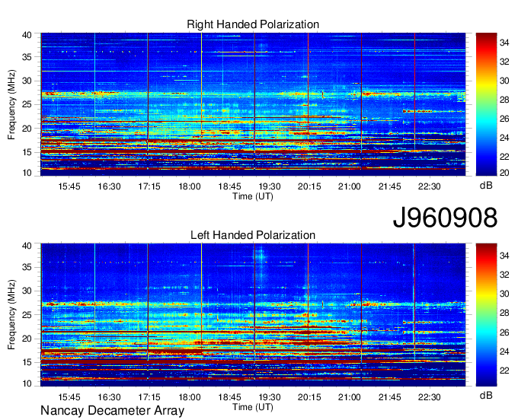Click the 22:30 tick of the Right Handed plot

click(x=430, y=186)
